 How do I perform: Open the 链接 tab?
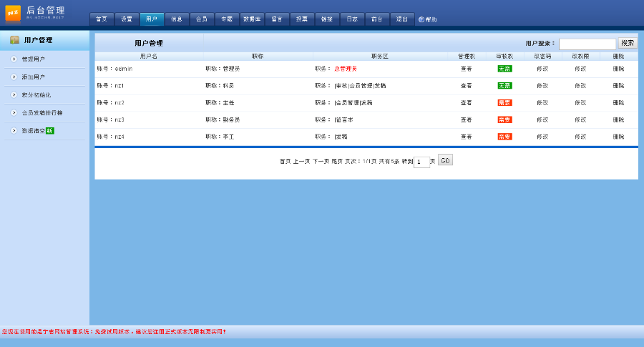327,19
